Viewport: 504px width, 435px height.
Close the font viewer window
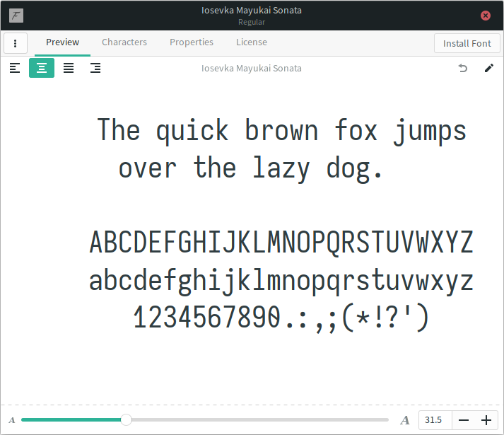[486, 16]
